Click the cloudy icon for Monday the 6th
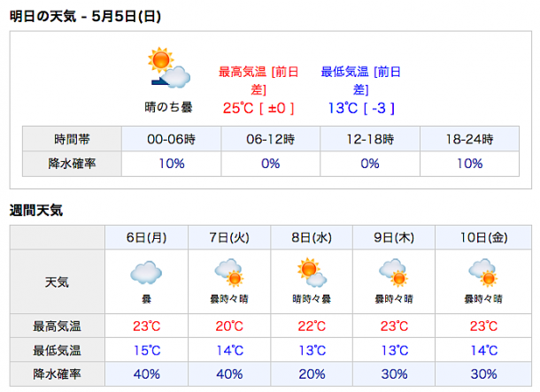 pyautogui.click(x=146, y=273)
